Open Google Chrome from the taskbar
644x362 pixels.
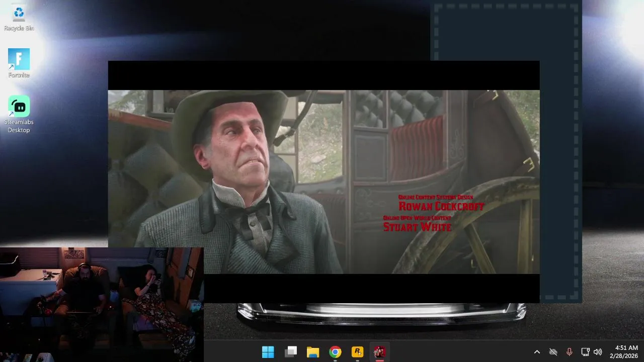335,352
